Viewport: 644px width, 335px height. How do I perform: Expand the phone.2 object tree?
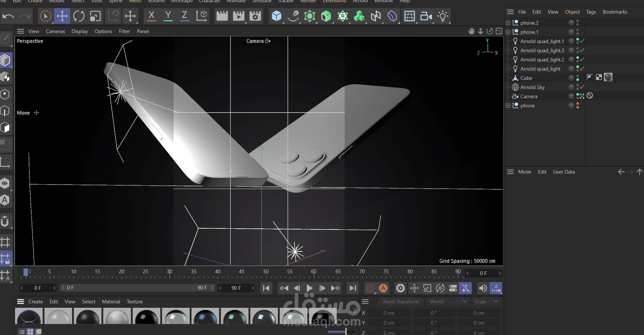click(x=508, y=23)
